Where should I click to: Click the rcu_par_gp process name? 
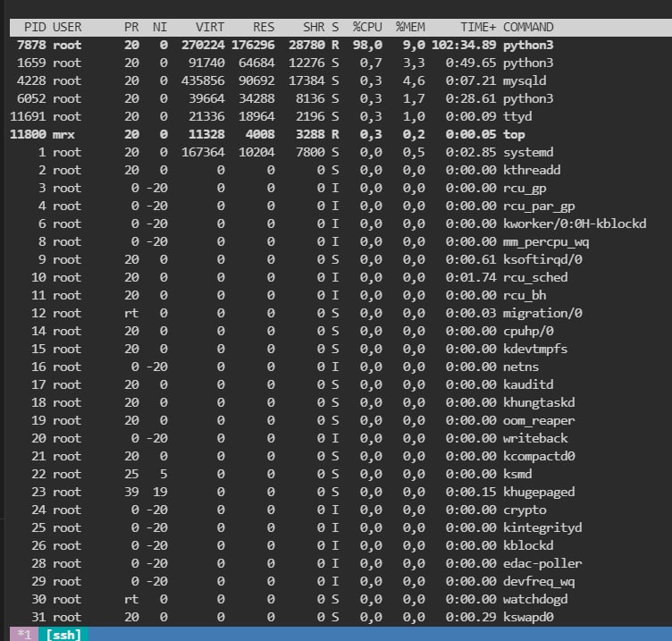click(539, 207)
